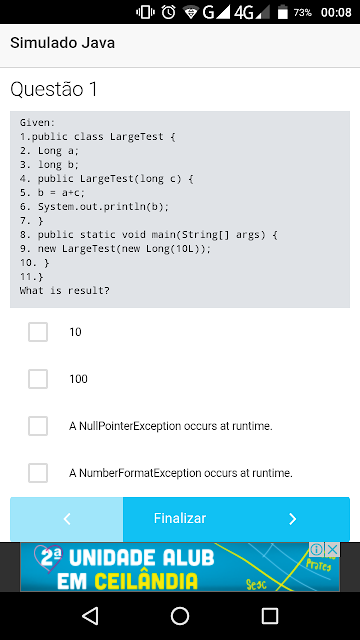
Task: Go to previous question with left chevron
Action: (x=67, y=519)
